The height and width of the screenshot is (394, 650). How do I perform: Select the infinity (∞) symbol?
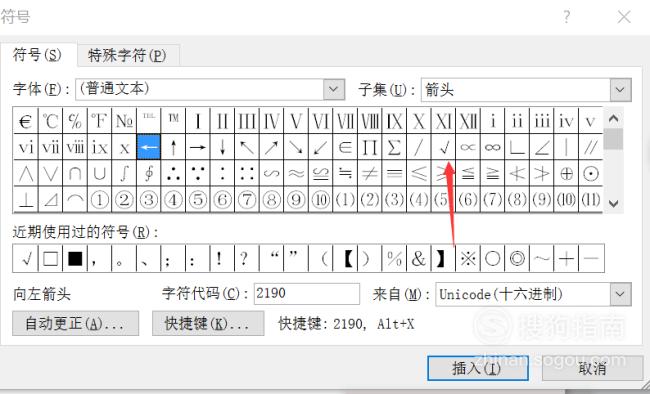pos(492,147)
